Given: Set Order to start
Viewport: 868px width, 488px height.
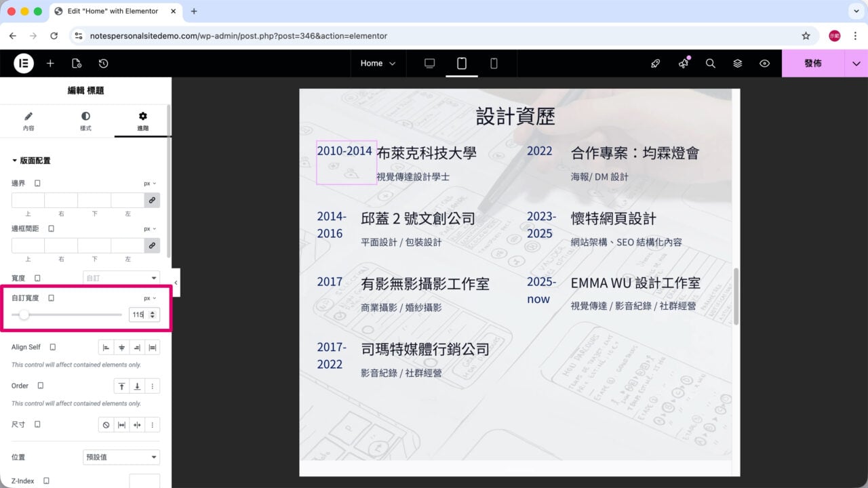Looking at the screenshot, I should (121, 386).
